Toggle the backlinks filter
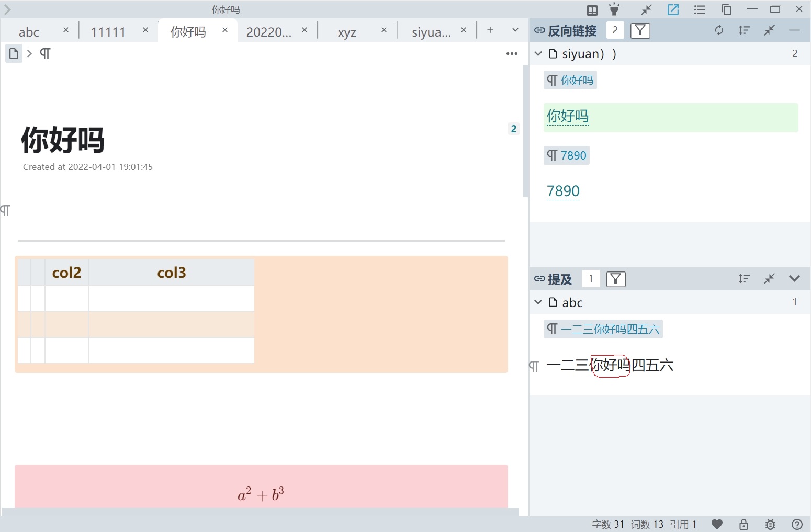The width and height of the screenshot is (811, 532). pos(640,31)
